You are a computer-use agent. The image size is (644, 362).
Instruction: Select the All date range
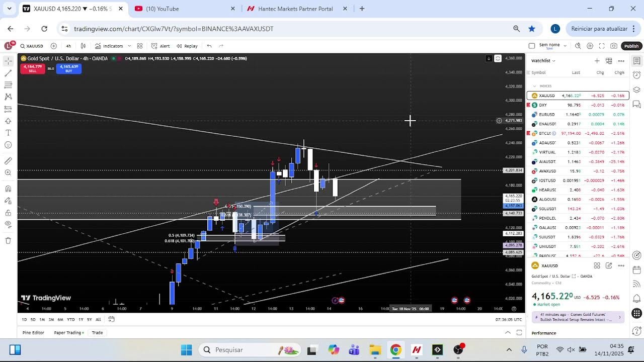[x=98, y=319]
